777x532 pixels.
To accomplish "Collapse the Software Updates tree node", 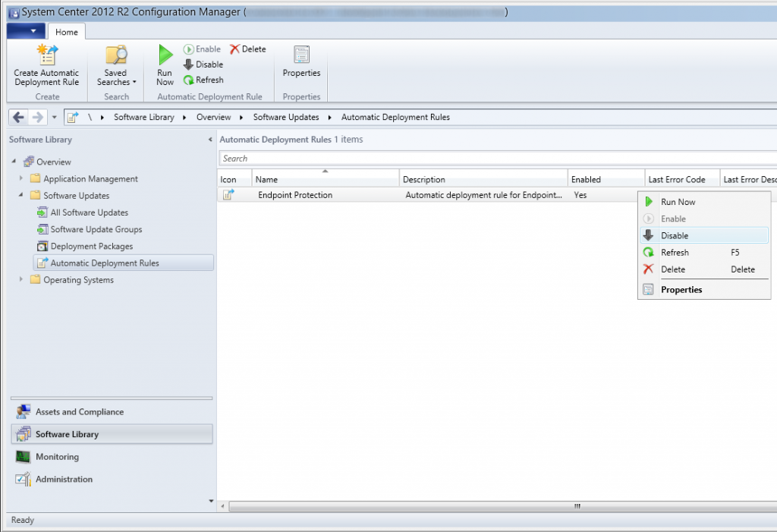I will (20, 195).
